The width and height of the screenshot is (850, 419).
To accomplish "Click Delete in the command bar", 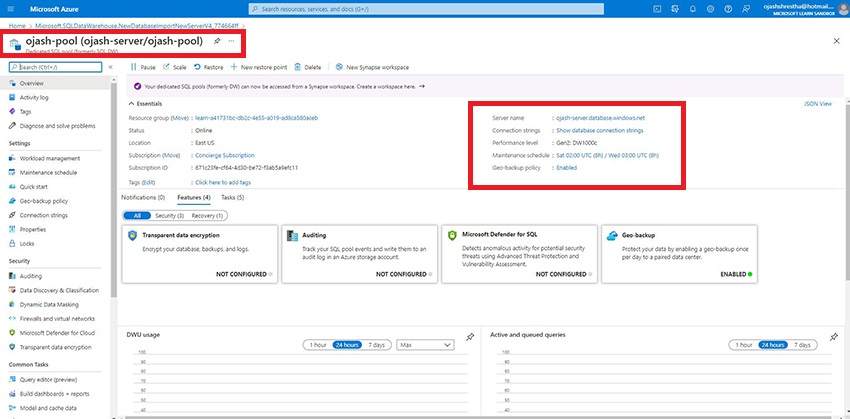I will coord(308,67).
